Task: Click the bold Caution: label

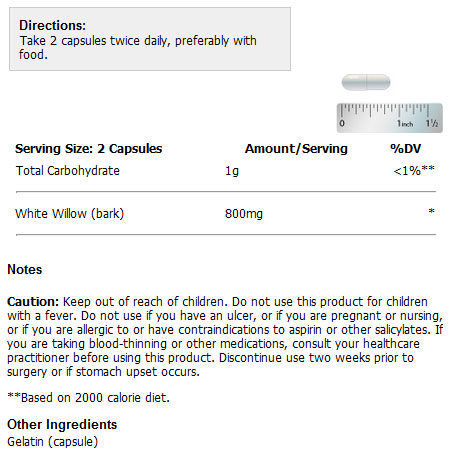Action: coord(33,302)
